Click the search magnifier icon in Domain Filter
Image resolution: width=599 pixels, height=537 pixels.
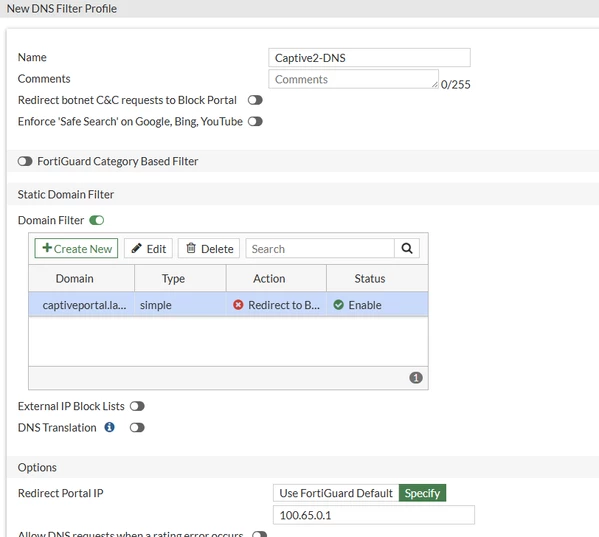point(407,249)
